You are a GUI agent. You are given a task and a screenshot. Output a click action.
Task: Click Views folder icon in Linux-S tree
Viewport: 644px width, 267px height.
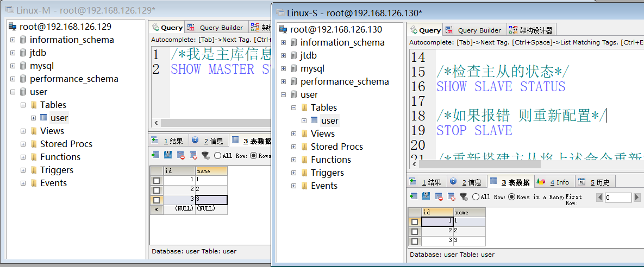coord(304,133)
